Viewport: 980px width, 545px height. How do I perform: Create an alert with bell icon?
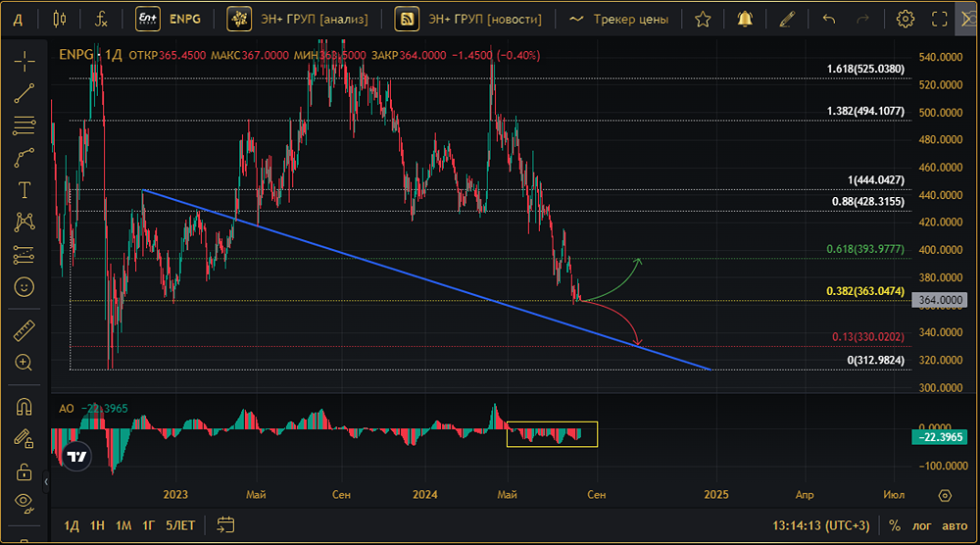point(745,20)
